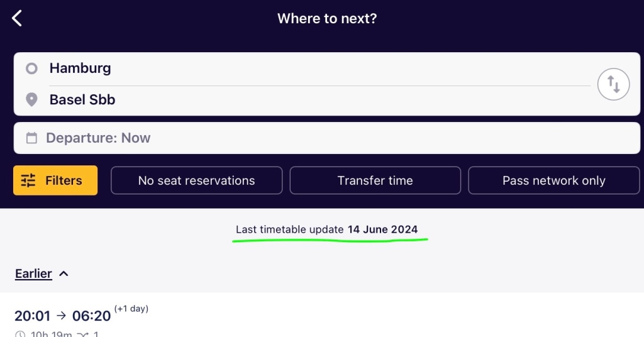Expand earlier connections using the up chevron
The height and width of the screenshot is (337, 644).
(64, 273)
